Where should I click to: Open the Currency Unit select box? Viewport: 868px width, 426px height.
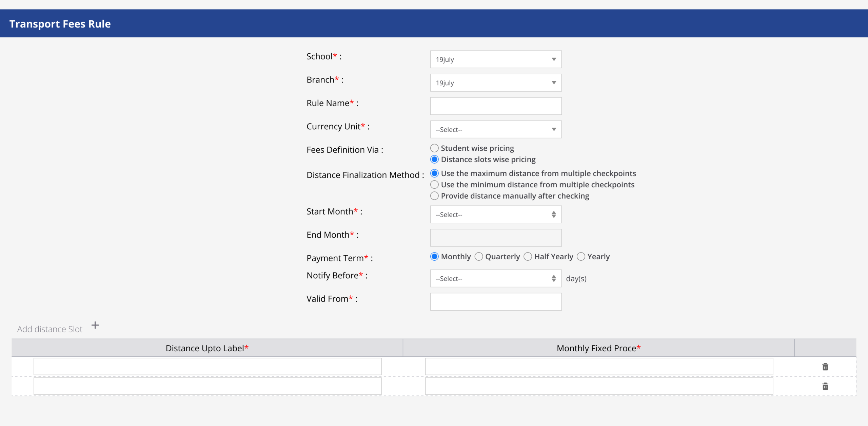(495, 130)
